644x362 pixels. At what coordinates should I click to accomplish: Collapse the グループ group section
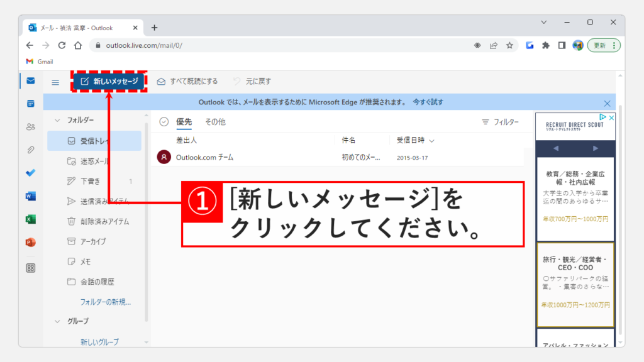[x=58, y=321]
